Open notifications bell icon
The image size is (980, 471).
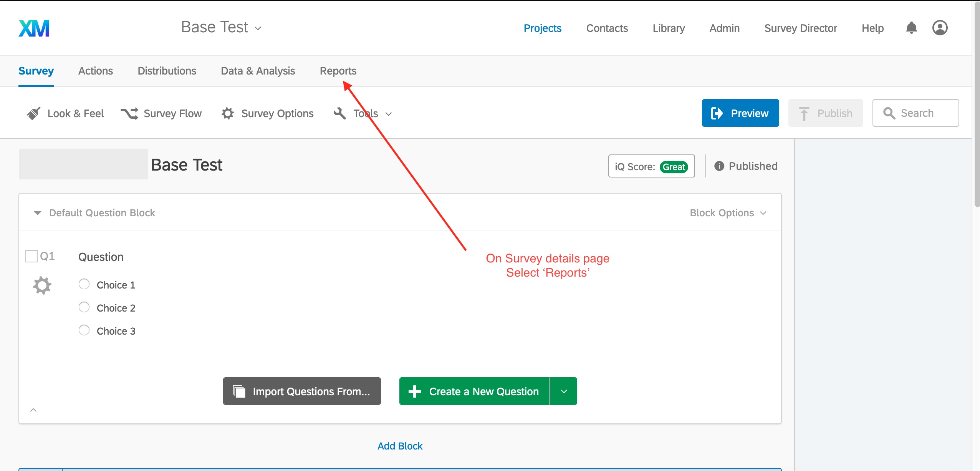pyautogui.click(x=911, y=28)
